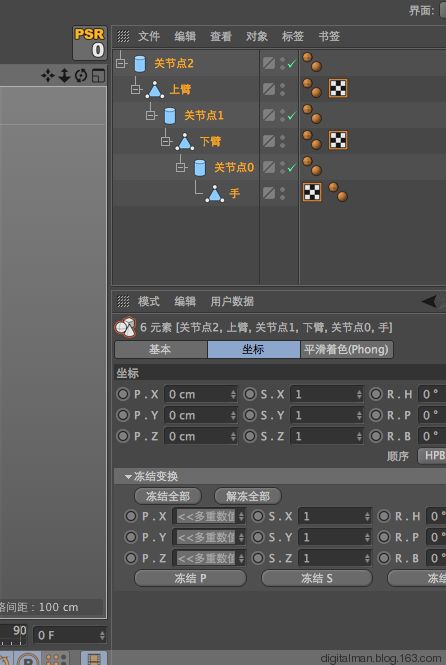
Task: Click the 冻结 S button
Action: [317, 578]
